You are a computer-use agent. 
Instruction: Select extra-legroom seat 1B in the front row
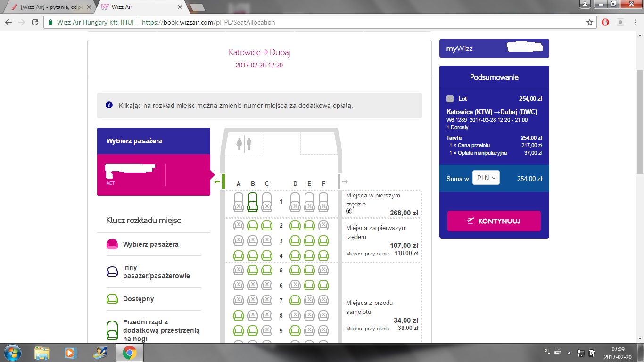253,202
